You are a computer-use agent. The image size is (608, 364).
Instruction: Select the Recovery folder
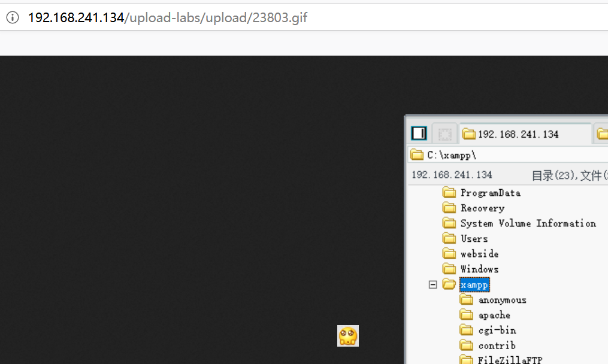click(482, 208)
